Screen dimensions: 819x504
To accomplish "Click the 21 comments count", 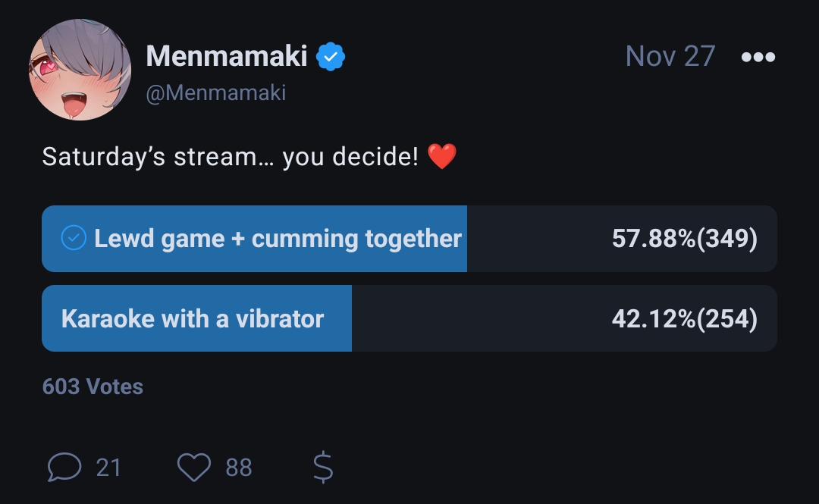I will point(108,468).
